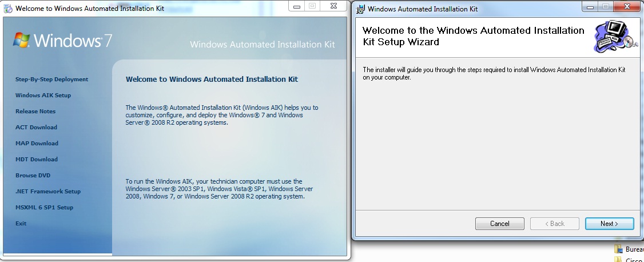Launch Windows AIK Setup

(43, 96)
